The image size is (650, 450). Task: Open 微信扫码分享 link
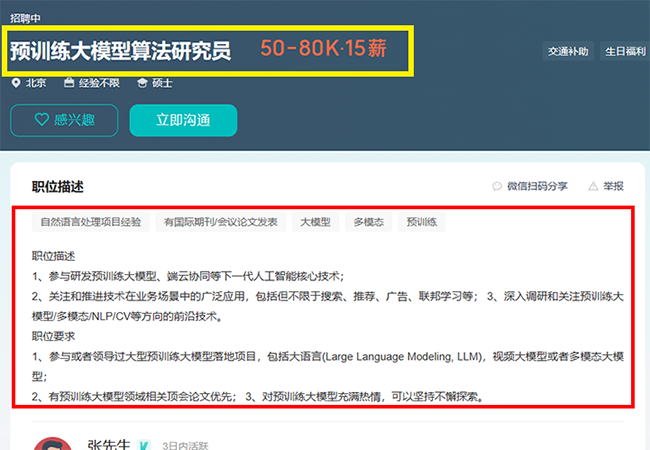[x=537, y=186]
